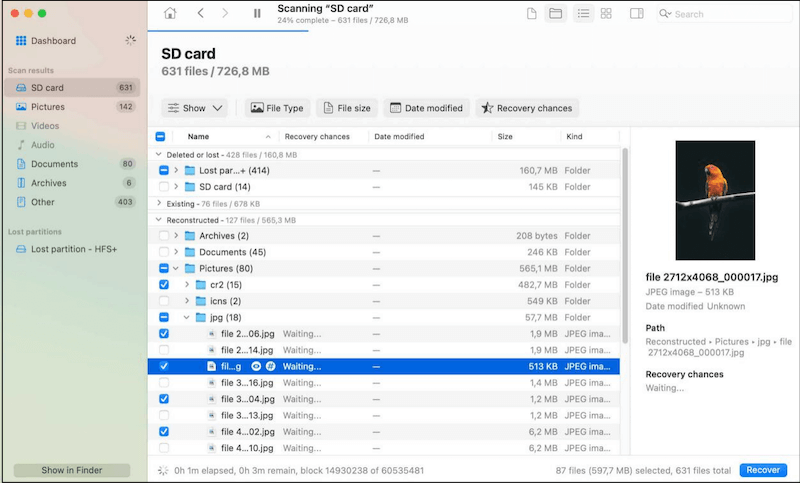Collapse the Reconstructed section
The height and width of the screenshot is (483, 800).
coord(159,219)
